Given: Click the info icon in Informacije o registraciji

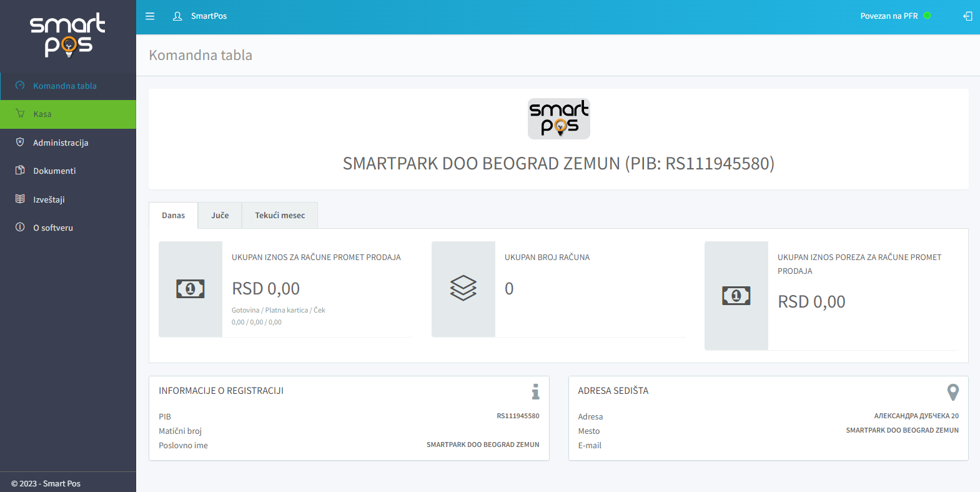Looking at the screenshot, I should [x=535, y=392].
